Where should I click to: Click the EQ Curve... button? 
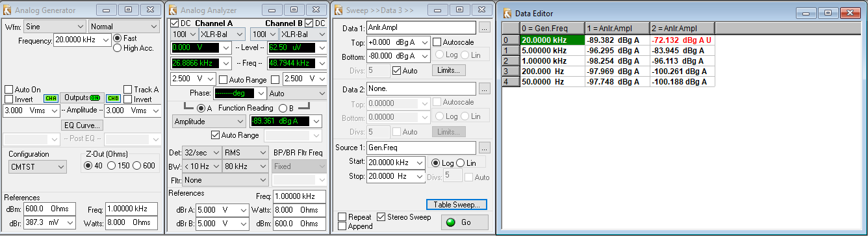pyautogui.click(x=83, y=125)
